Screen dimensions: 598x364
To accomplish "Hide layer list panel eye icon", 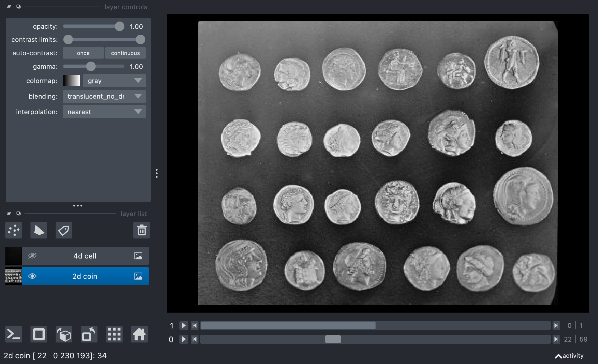I will click(9, 213).
